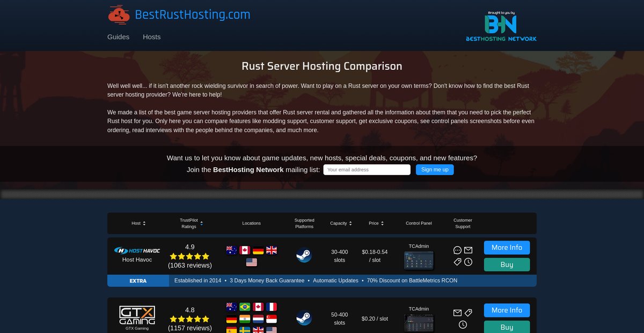
Task: Open GTX Gaming TCAdmin control panel screenshot
Action: click(419, 323)
